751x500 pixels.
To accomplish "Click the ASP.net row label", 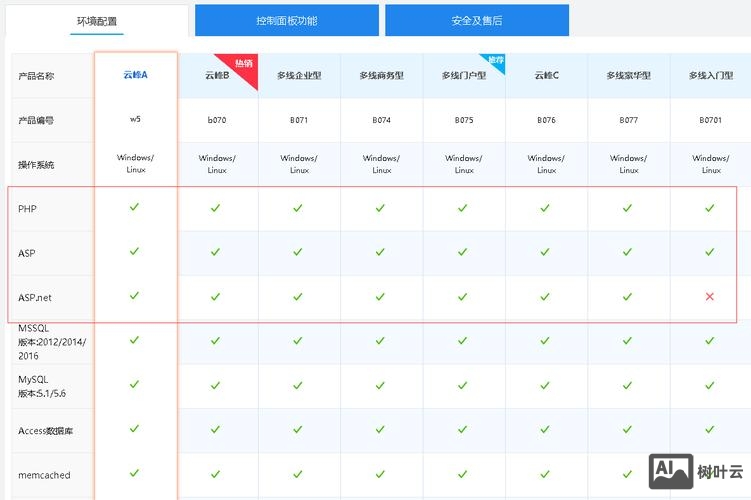I will tap(35, 297).
